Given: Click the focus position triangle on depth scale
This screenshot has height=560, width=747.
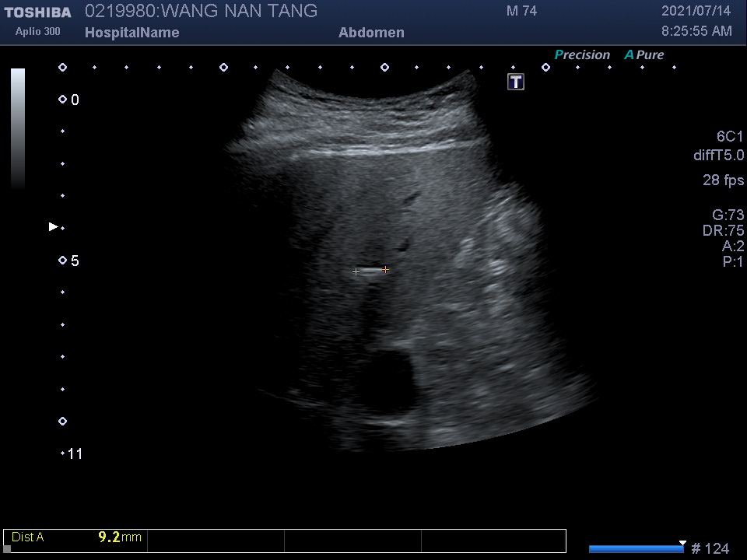Looking at the screenshot, I should [54, 227].
